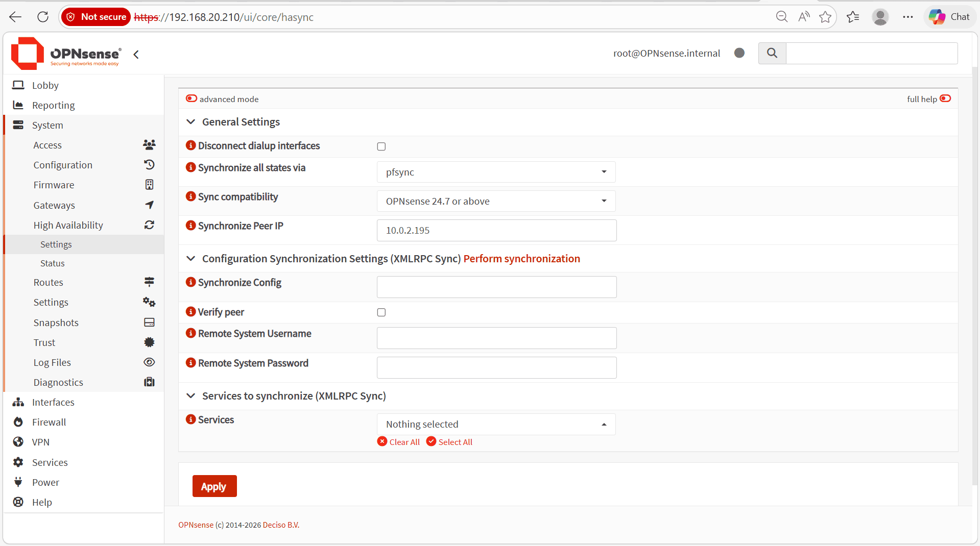980x546 pixels.
Task: Open the Synchronize all states via dropdown
Action: point(496,172)
